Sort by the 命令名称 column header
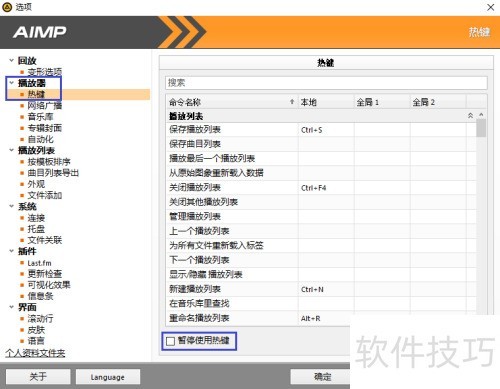The width and height of the screenshot is (500, 389). click(232, 102)
